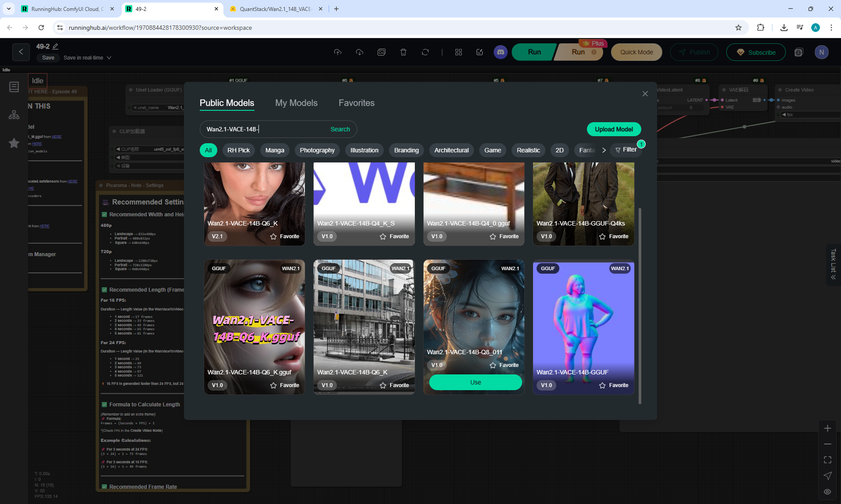The image size is (841, 504).
Task: Open the Discord community icon
Action: coord(501,52)
